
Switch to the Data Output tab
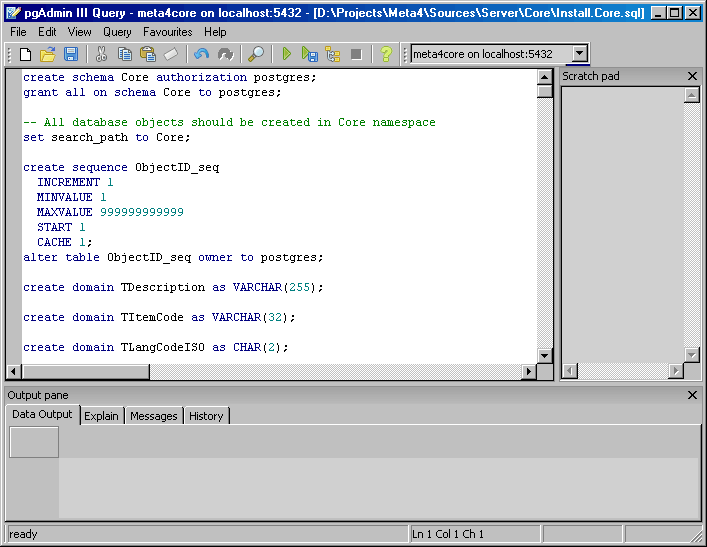tap(42, 414)
